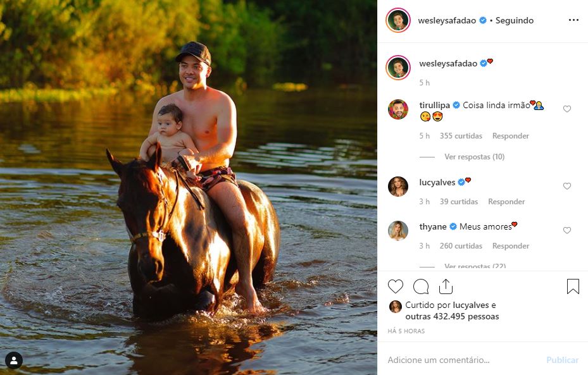Open lucyalves's avatar in the comments
The image size is (588, 375).
(x=398, y=187)
